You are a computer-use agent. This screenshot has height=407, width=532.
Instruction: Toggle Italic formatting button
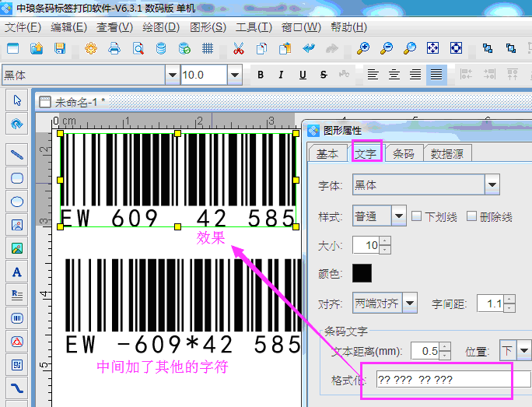pos(282,75)
